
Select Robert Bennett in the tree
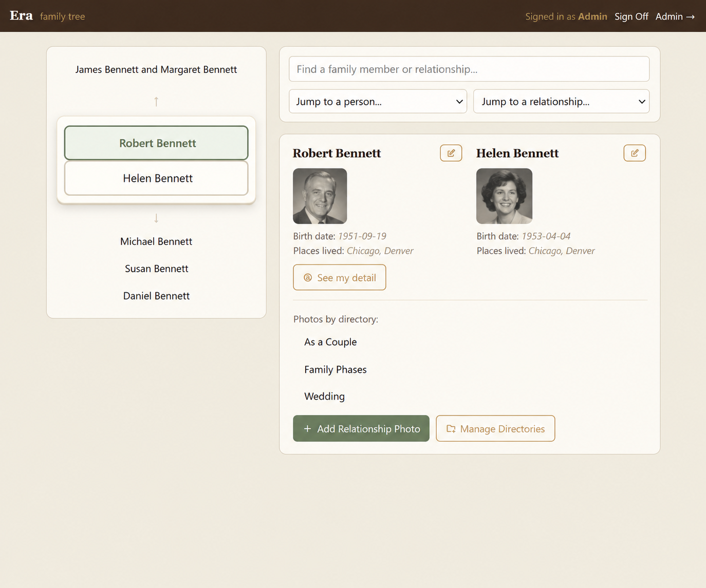(x=156, y=143)
